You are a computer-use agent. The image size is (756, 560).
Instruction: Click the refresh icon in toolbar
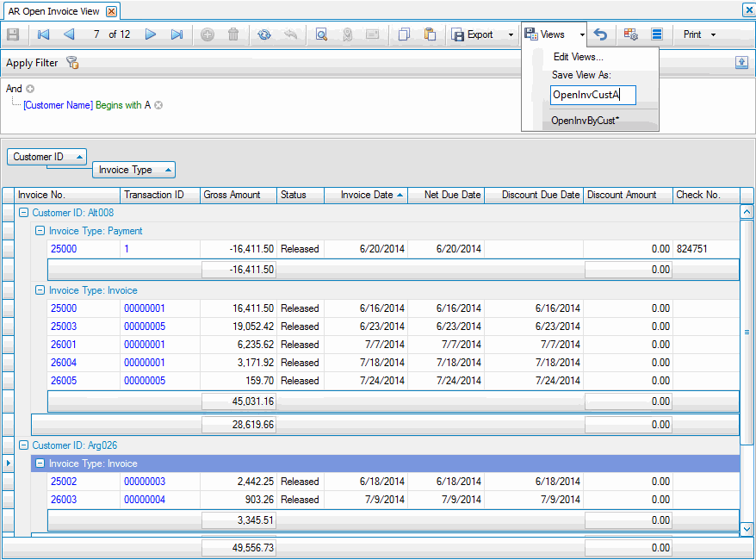pos(263,34)
